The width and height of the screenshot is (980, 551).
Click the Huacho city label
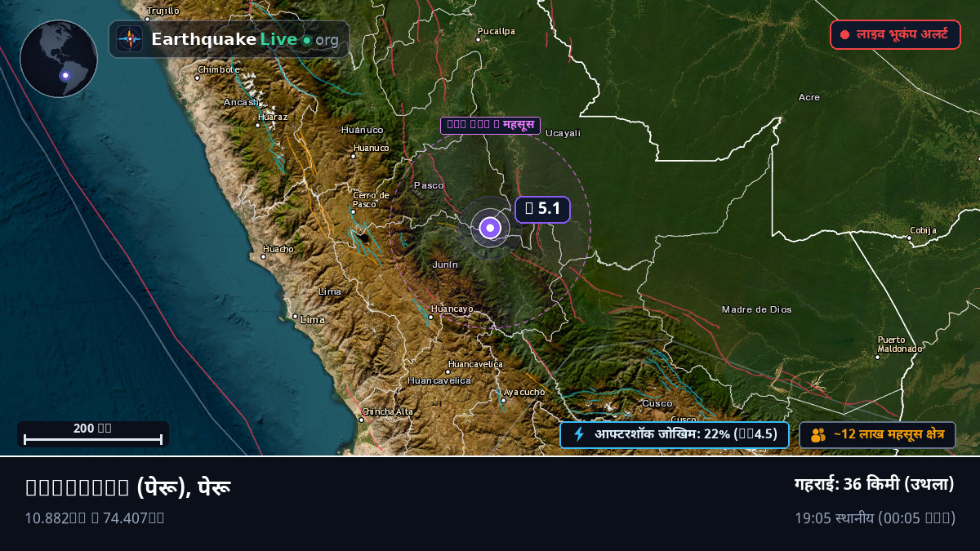point(278,249)
